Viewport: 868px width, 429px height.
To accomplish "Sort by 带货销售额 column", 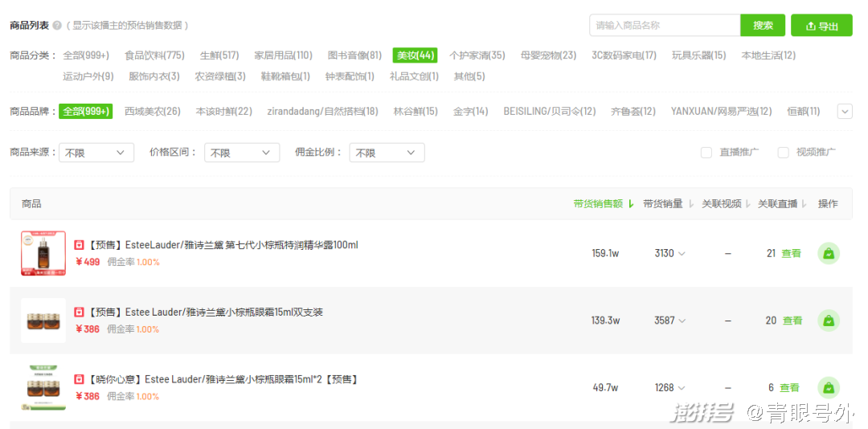I will [x=604, y=204].
